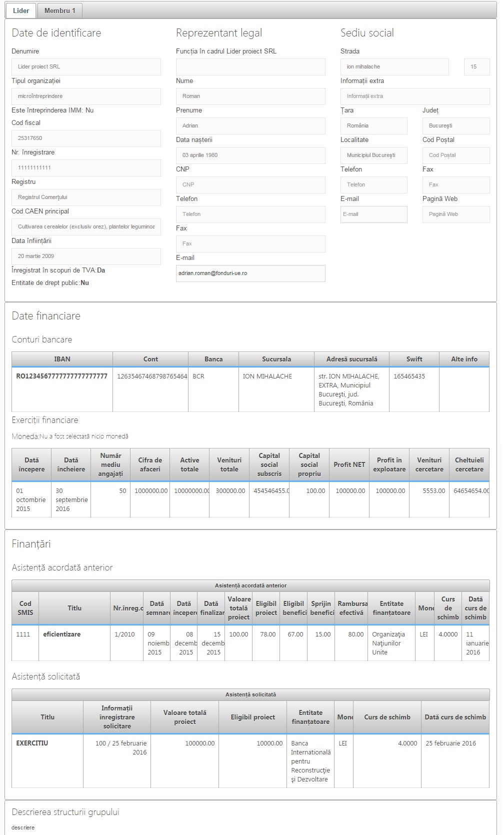
Task: Click the CNP input field
Action: coord(250,185)
